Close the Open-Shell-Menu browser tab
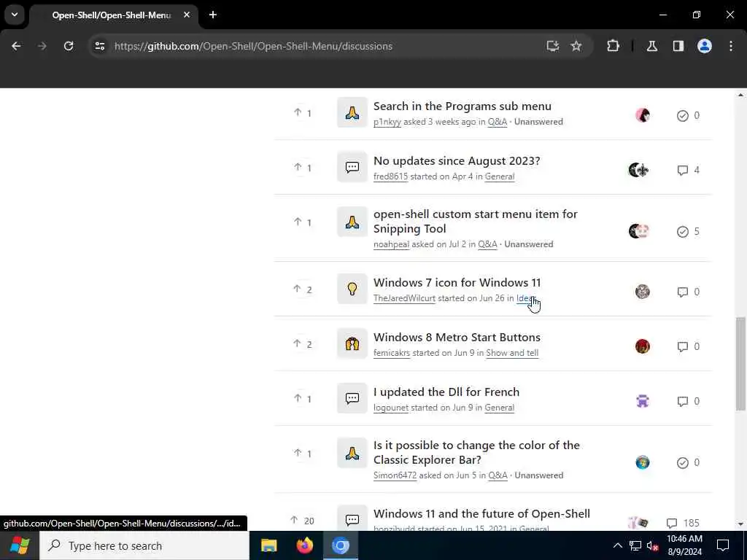 click(x=187, y=15)
